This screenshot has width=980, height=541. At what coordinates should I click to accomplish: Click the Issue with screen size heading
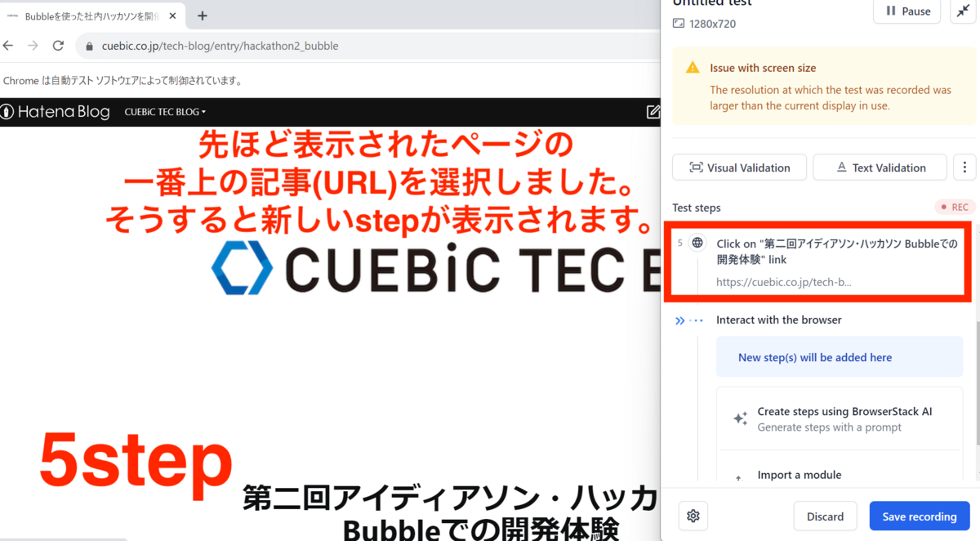[763, 68]
